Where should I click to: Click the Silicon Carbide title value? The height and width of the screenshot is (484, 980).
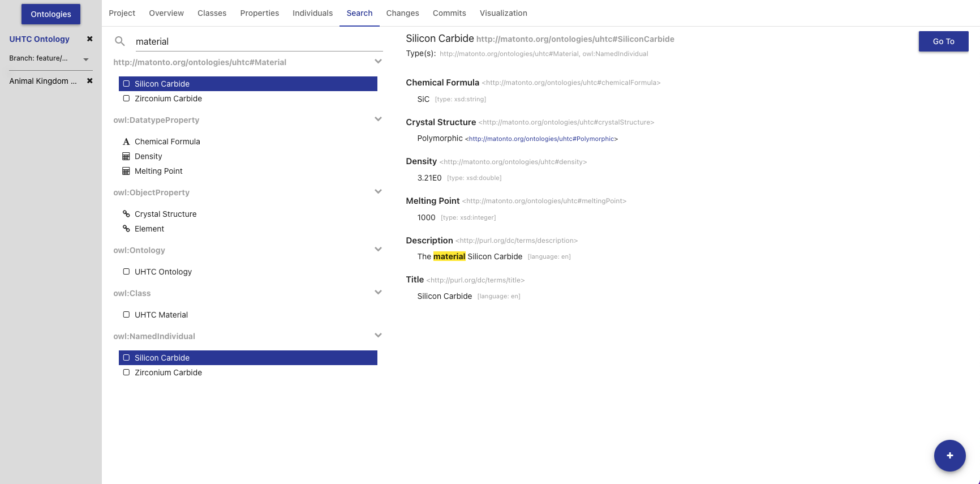444,296
